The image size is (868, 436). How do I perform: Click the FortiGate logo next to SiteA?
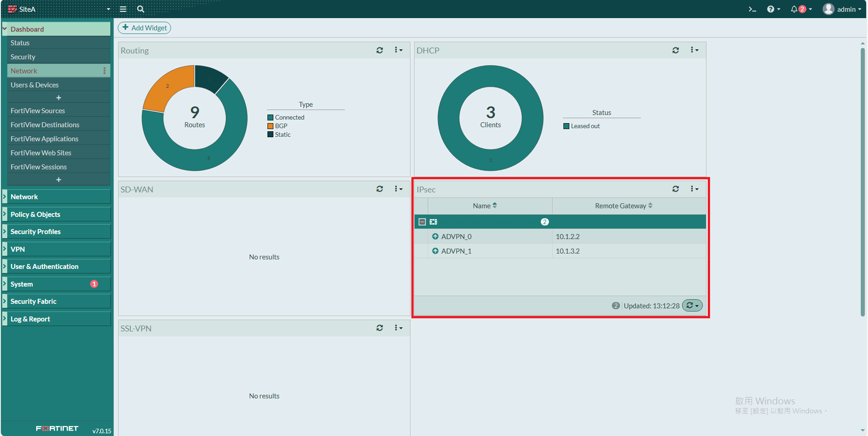pos(12,9)
